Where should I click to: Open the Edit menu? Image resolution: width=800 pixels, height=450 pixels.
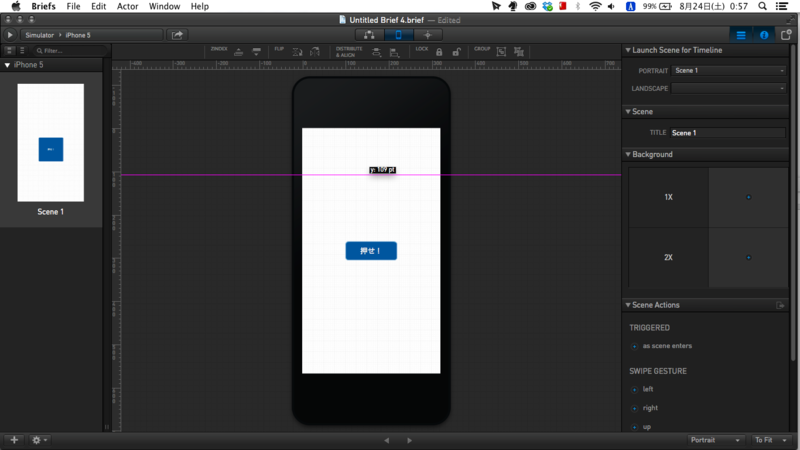tap(98, 6)
